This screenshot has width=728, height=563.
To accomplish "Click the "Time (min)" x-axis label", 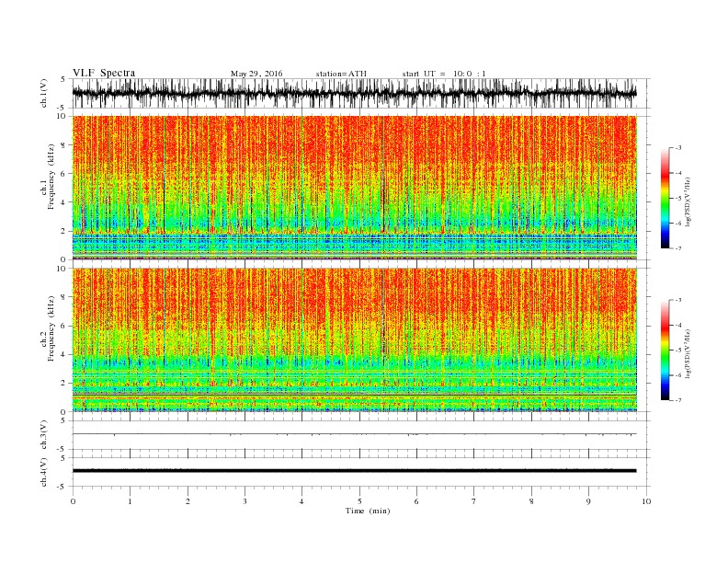I will pos(368,511).
